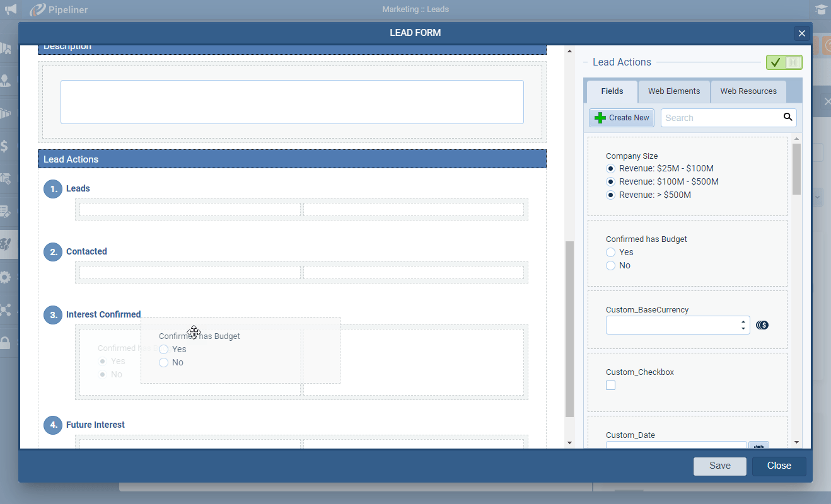Click the fields list scroll-down arrow
The height and width of the screenshot is (504, 831).
click(x=796, y=442)
